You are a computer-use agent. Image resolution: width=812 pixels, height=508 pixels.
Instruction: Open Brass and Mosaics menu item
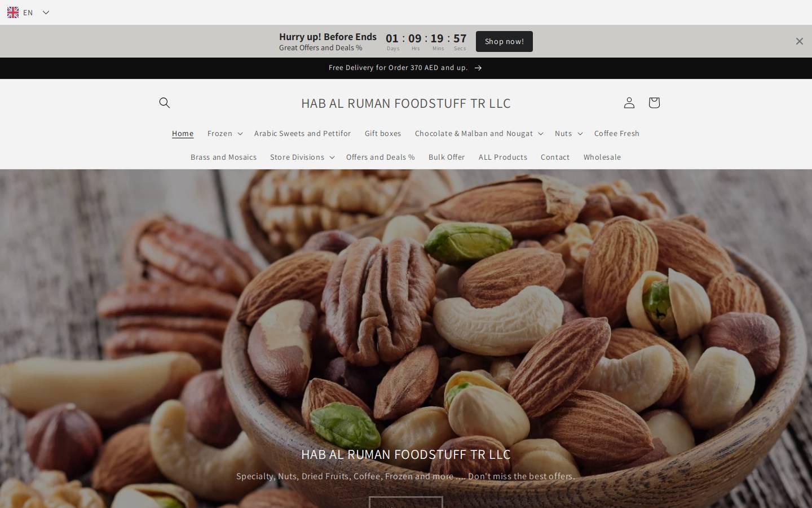[223, 157]
